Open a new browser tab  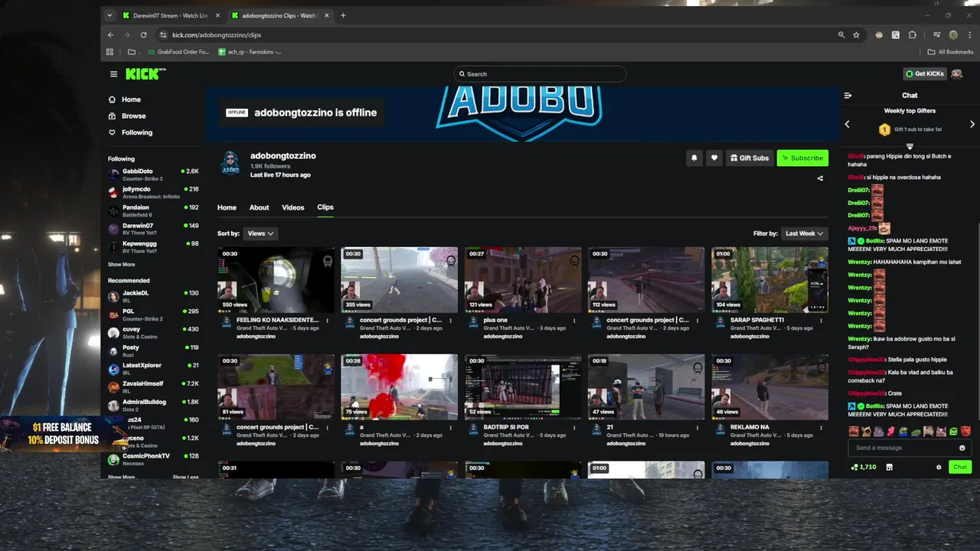click(343, 15)
